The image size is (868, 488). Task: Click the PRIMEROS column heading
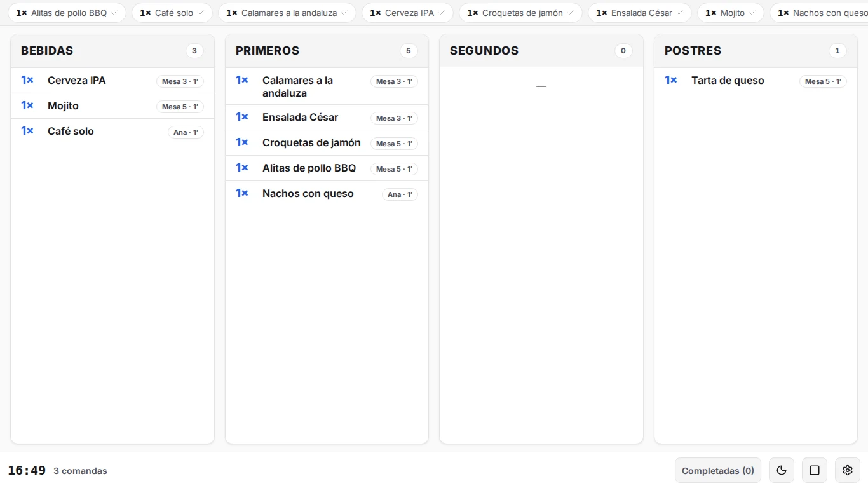tap(268, 51)
